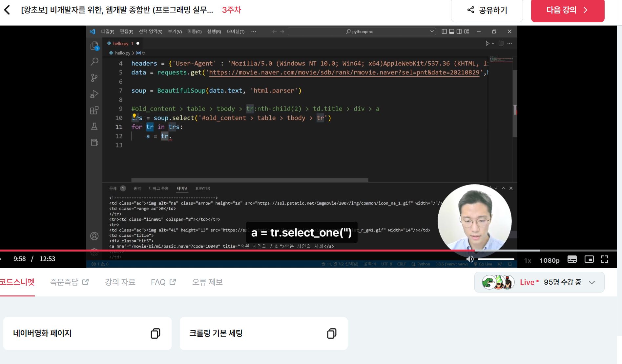
Task: Click the 크롤링 기본 세팅 card
Action: (x=263, y=334)
